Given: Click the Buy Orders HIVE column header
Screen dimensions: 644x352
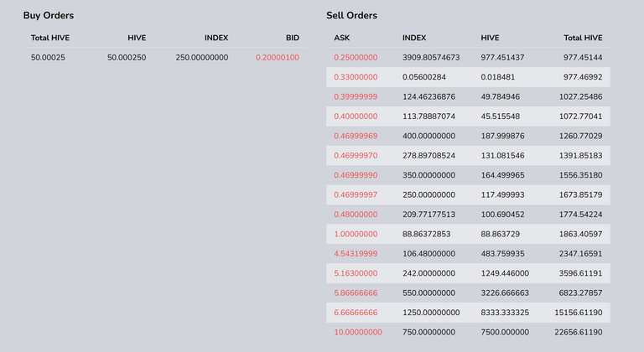Looking at the screenshot, I should pyautogui.click(x=137, y=38).
